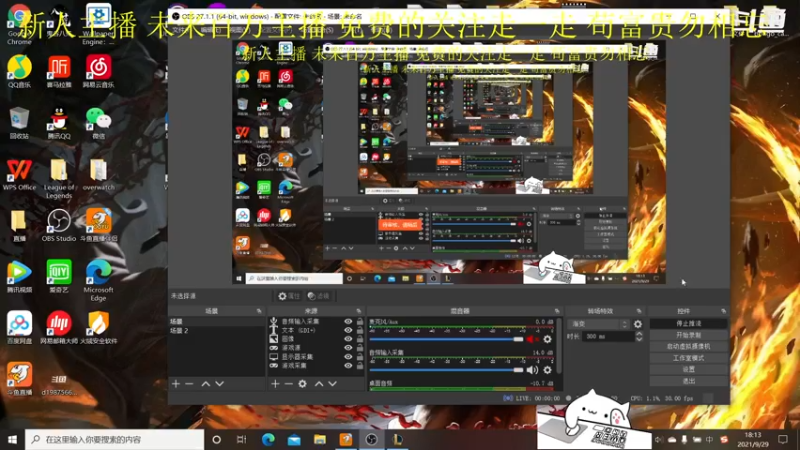Open transition properties gear next to 渐变

638,324
